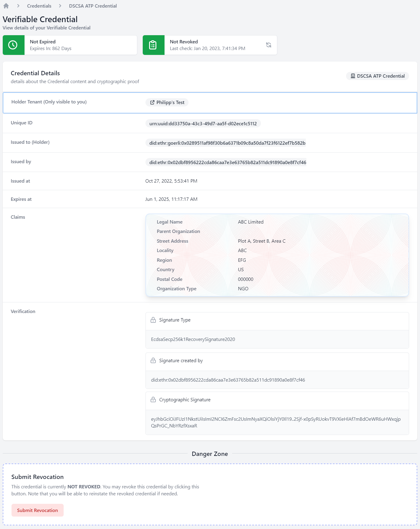Refresh the revocation status check
The width and height of the screenshot is (420, 529).
[x=268, y=45]
